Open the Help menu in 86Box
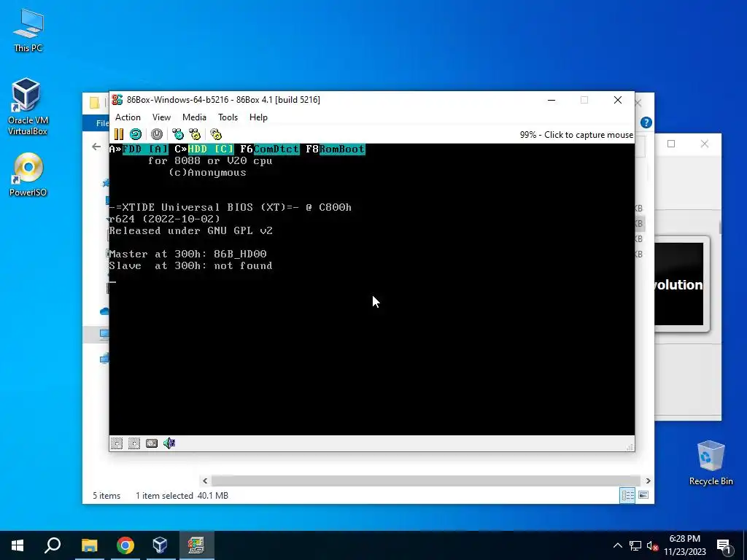 258,117
